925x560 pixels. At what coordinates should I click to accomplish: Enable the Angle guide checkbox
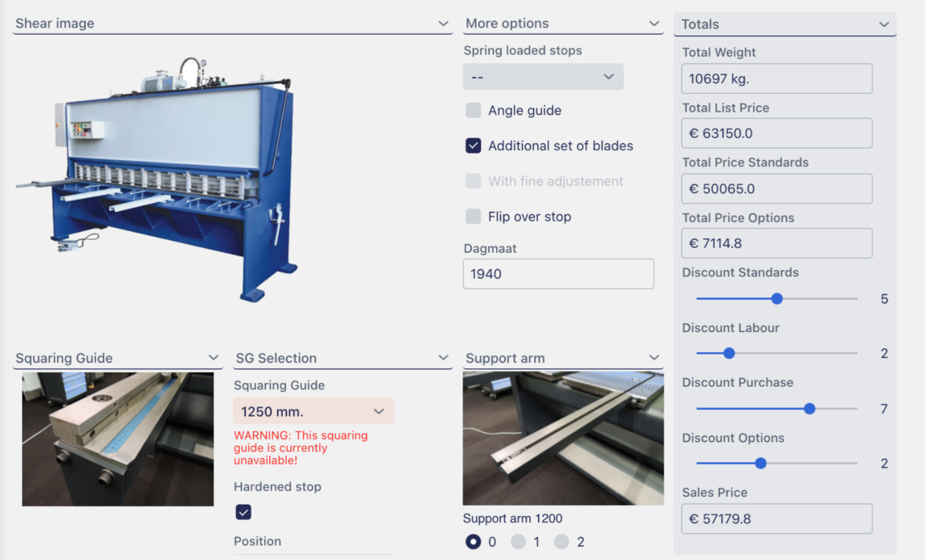click(473, 110)
